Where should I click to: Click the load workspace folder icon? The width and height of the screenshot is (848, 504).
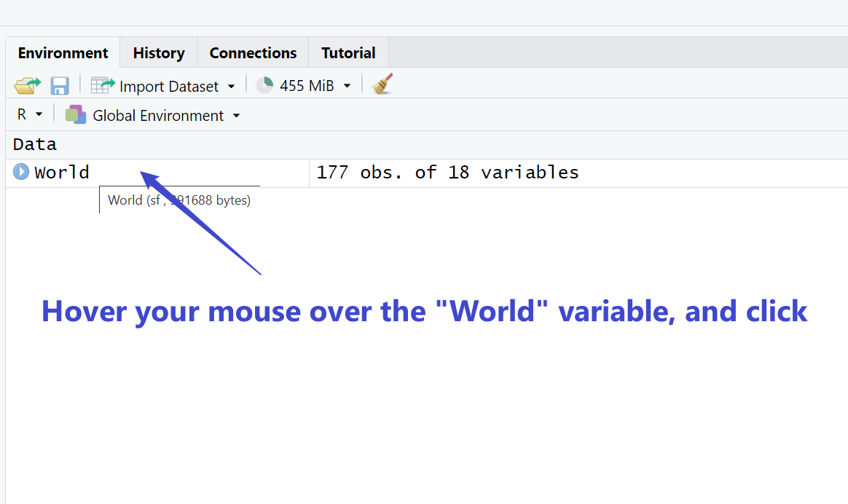point(27,85)
